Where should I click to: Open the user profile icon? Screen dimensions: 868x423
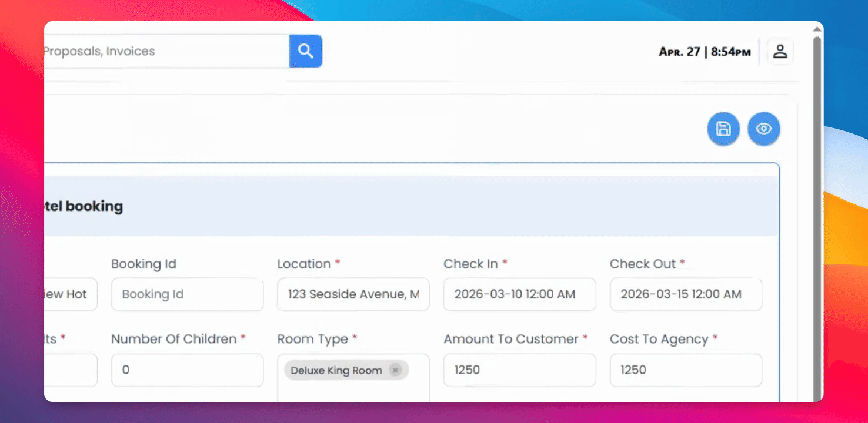click(x=780, y=51)
